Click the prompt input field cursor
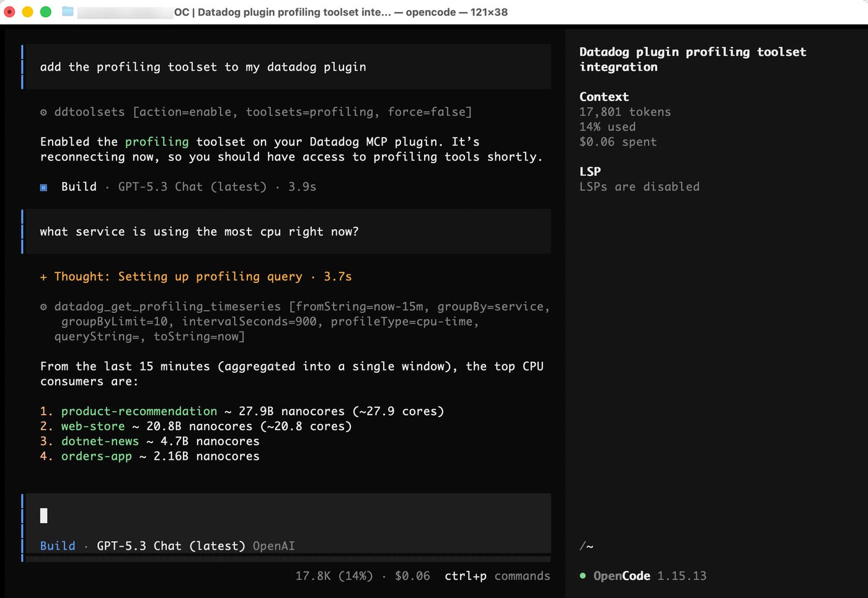The image size is (868, 598). pos(43,515)
